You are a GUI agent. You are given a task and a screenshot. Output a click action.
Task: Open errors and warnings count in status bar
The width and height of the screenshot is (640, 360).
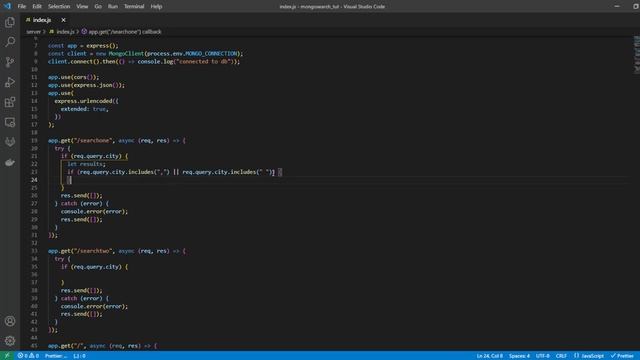pos(28,356)
